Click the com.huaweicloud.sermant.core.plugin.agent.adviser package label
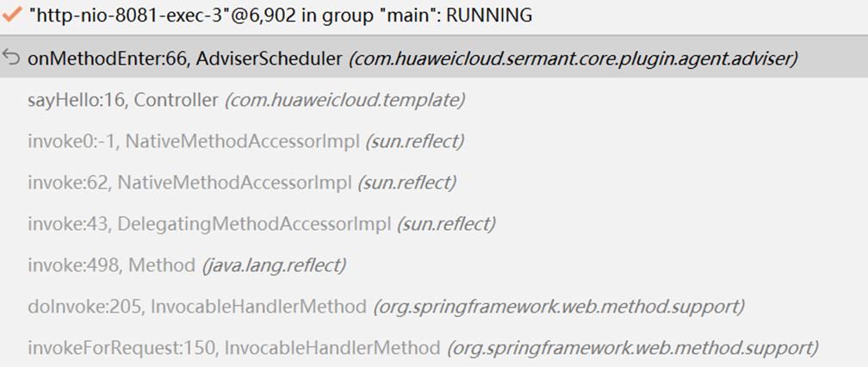The height and width of the screenshot is (367, 868). coord(573,59)
